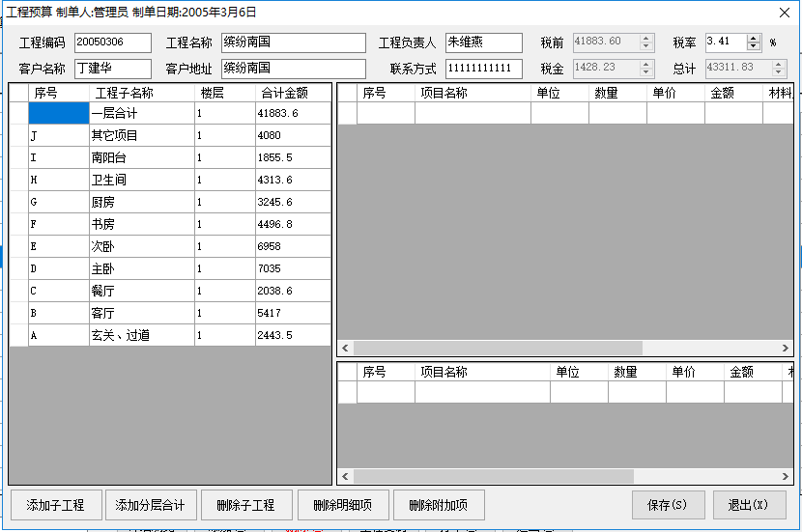Click empty 项目名称 cell in upper grid
The width and height of the screenshot is (802, 532).
click(473, 113)
